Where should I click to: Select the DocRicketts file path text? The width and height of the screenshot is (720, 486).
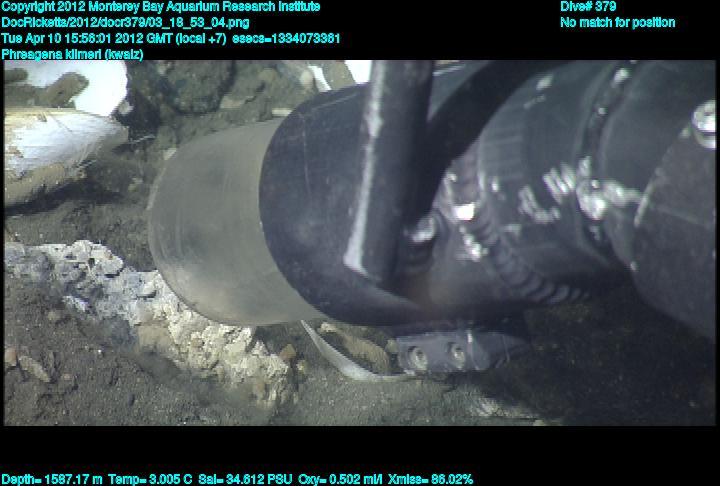click(125, 23)
